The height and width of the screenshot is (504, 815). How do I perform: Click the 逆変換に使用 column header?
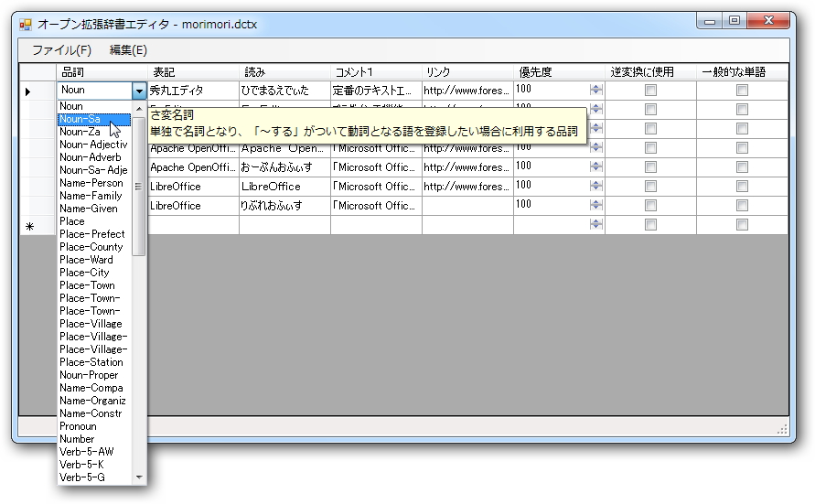[x=650, y=72]
